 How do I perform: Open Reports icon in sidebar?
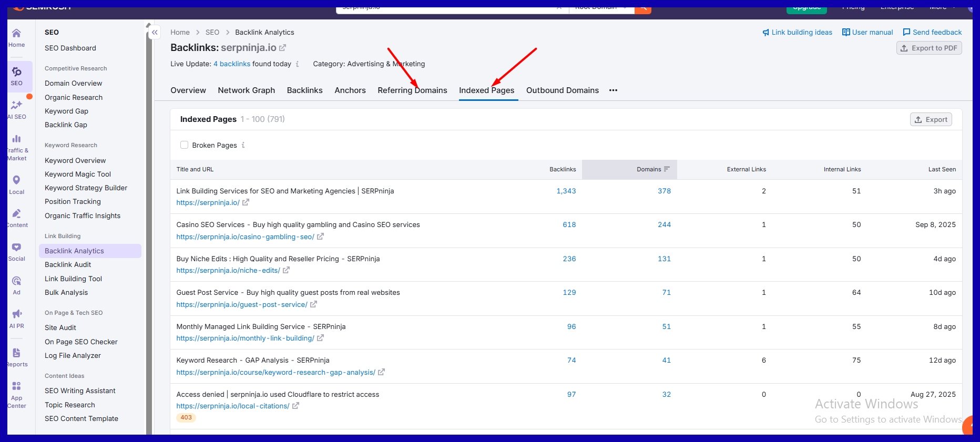pos(16,353)
